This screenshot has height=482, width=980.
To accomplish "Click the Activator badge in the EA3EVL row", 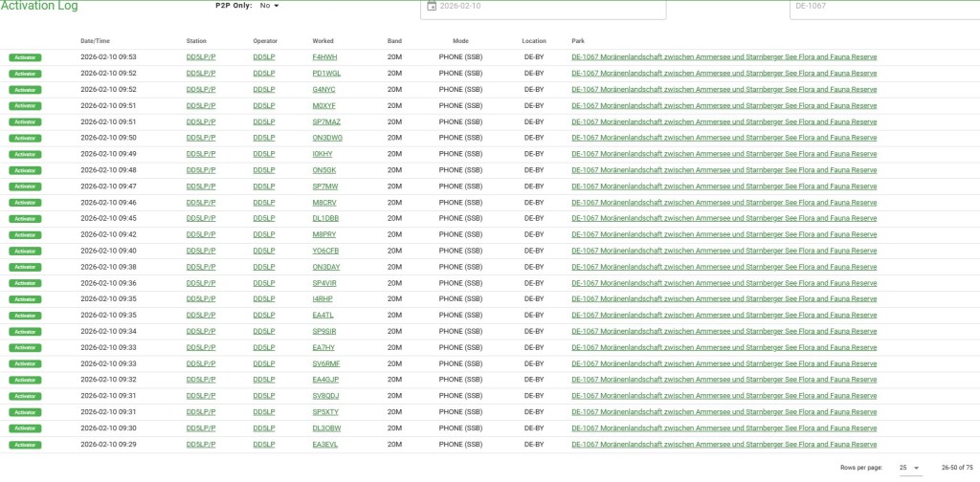I will (25, 445).
